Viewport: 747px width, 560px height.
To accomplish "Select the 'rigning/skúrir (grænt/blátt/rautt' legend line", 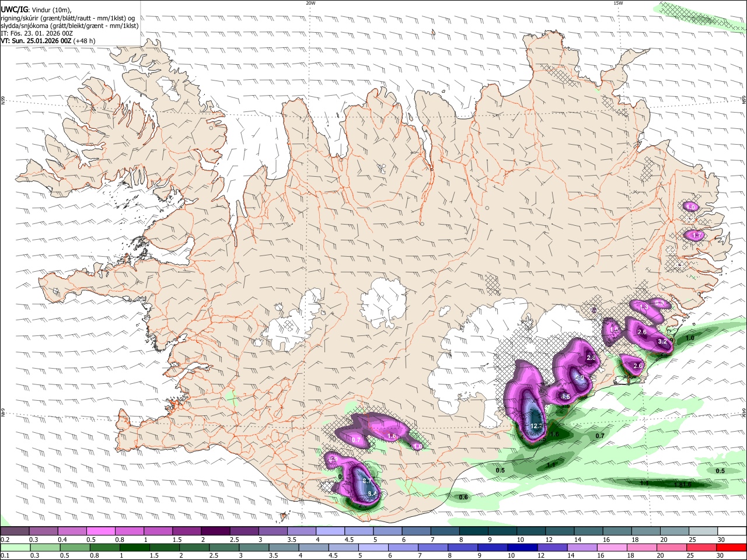I will coord(68,18).
